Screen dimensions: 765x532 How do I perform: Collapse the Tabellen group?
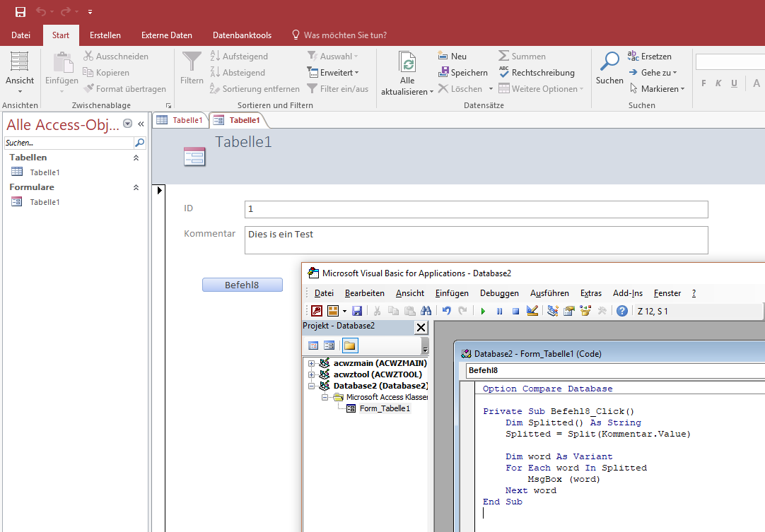[x=136, y=158]
